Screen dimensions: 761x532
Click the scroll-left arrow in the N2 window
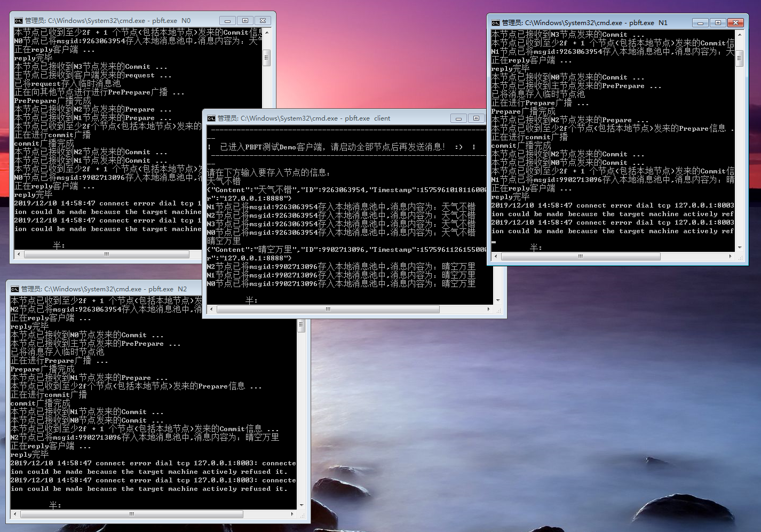point(15,514)
